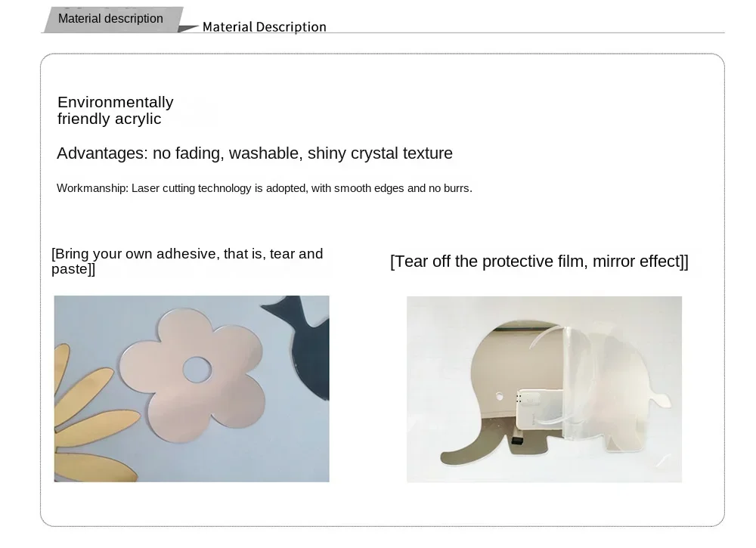Select the Material Description heading text
The image size is (756, 548).
(x=264, y=27)
